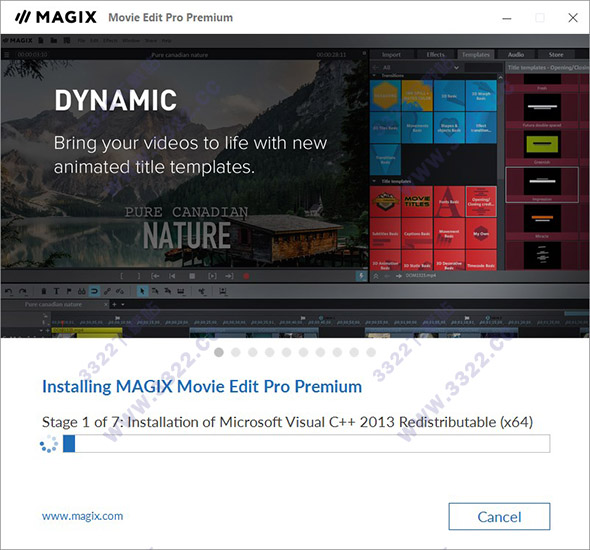The width and height of the screenshot is (590, 550).
Task: Click the installation progress bar
Action: tap(306, 444)
